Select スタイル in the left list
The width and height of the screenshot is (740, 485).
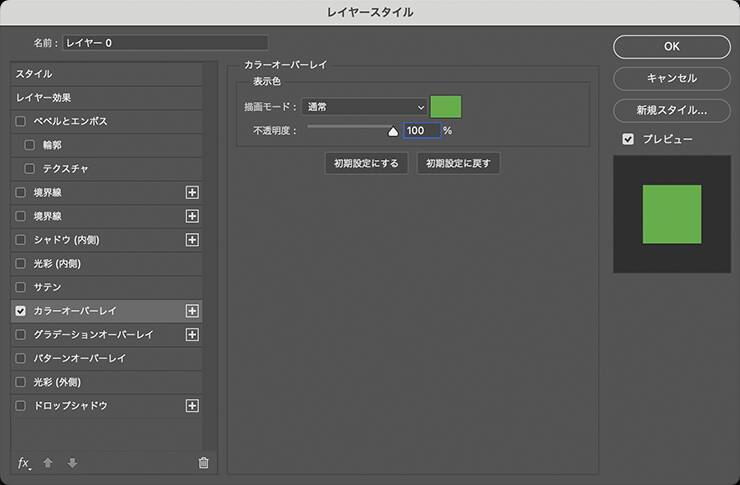106,74
